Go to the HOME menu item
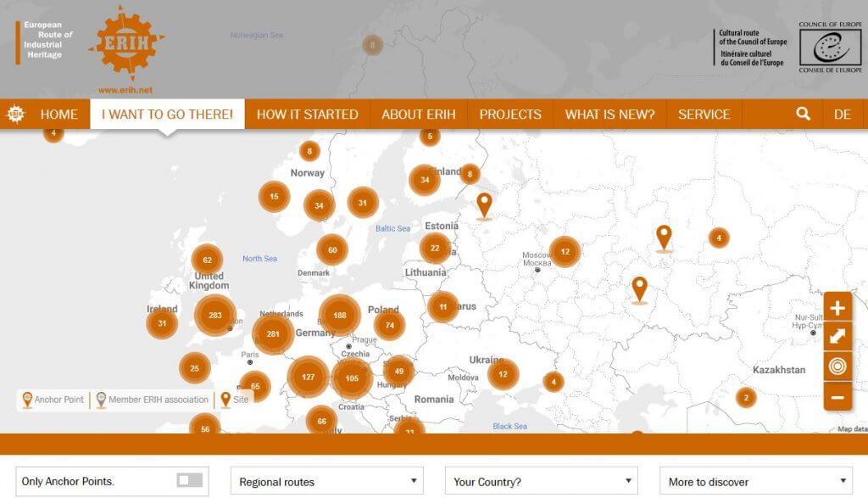The width and height of the screenshot is (868, 498). [58, 115]
